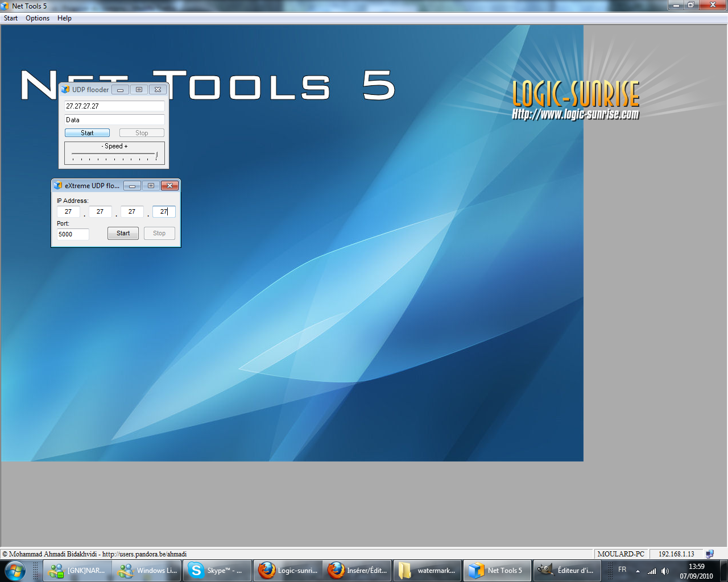The height and width of the screenshot is (582, 728).
Task: Open the watermark... folder taskbar item
Action: tap(428, 571)
